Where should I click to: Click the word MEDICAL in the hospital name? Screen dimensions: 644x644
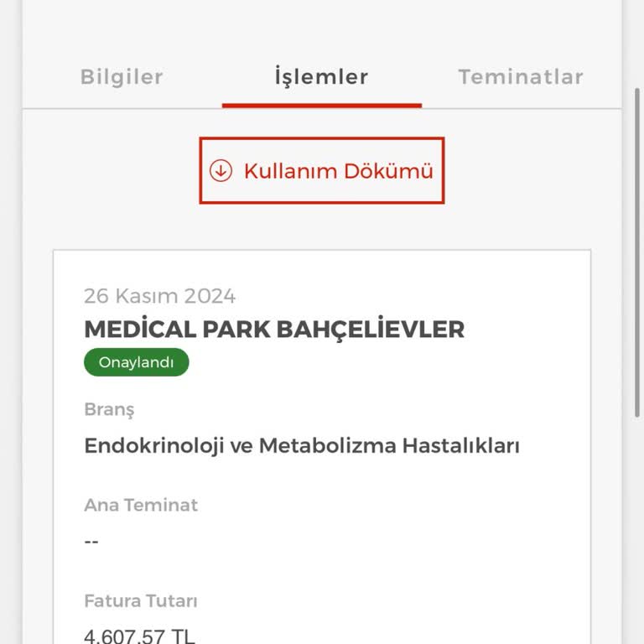[139, 330]
